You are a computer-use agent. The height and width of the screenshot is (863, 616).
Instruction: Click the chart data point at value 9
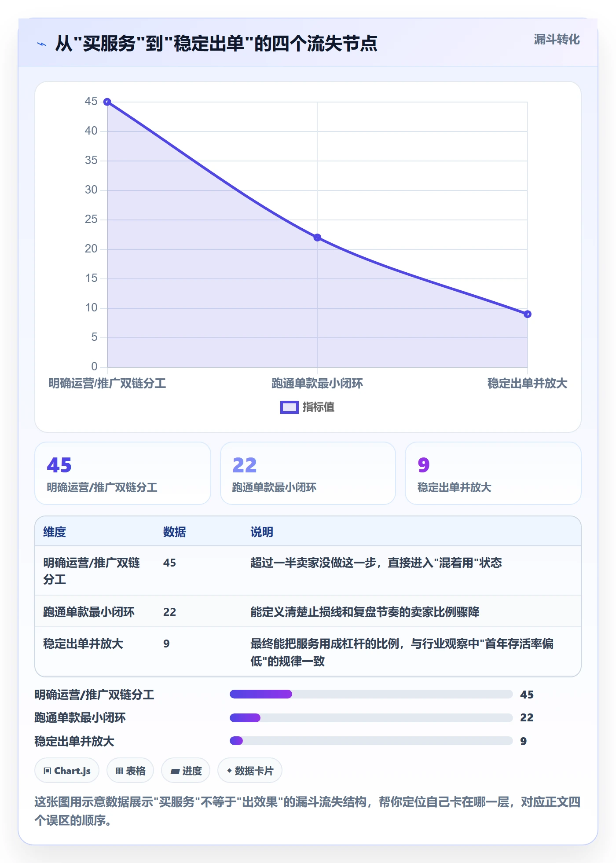click(x=528, y=314)
